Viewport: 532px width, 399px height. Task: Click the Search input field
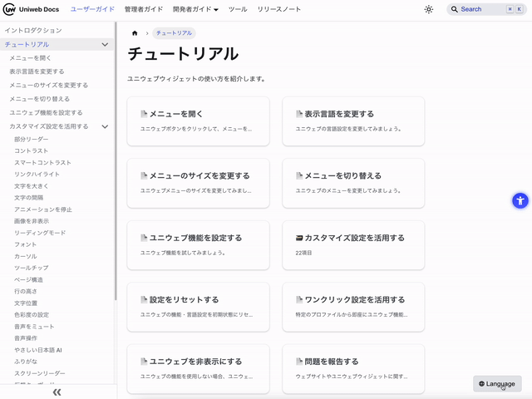click(x=486, y=9)
